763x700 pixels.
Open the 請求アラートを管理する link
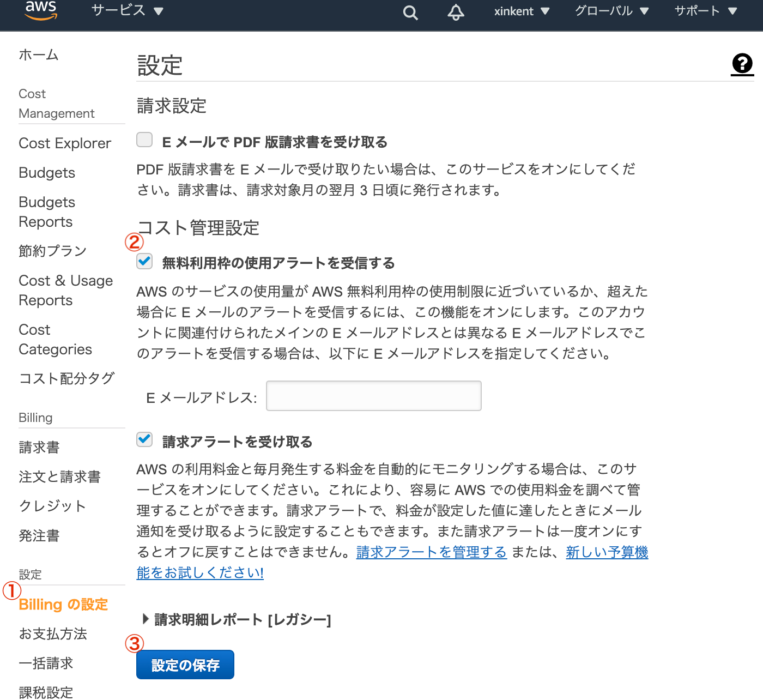[432, 552]
